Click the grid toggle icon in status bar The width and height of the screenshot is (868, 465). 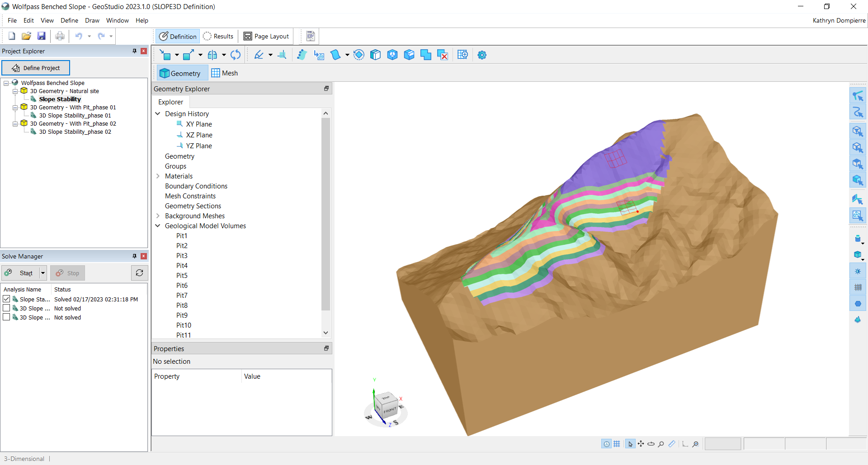pyautogui.click(x=617, y=444)
